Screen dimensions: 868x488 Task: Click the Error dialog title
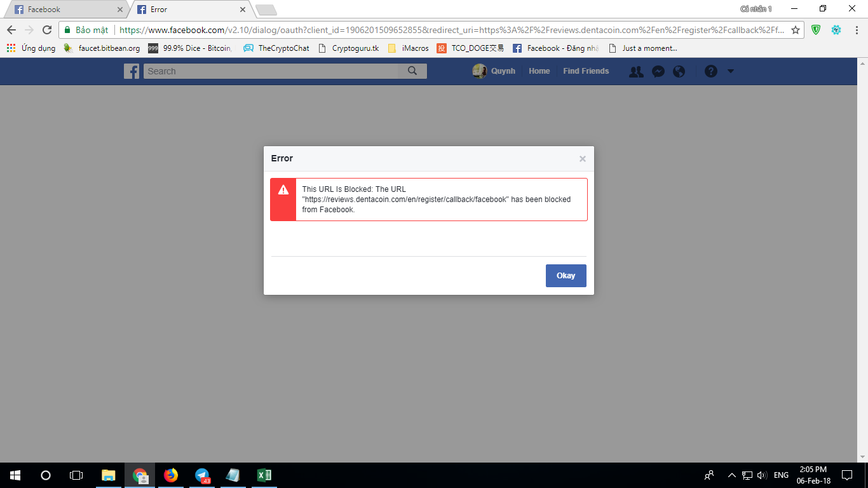(x=282, y=158)
